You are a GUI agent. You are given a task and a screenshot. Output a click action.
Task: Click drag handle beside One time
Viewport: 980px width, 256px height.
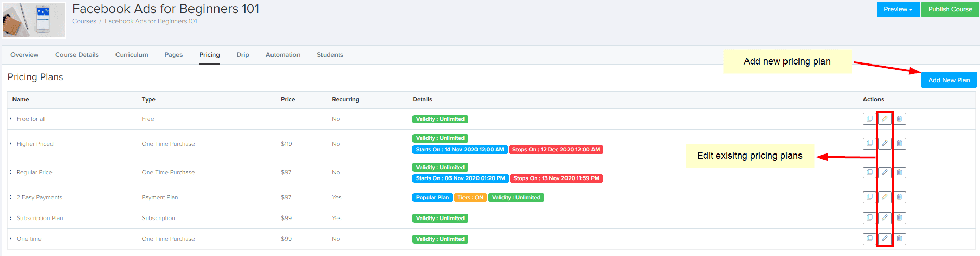point(10,239)
